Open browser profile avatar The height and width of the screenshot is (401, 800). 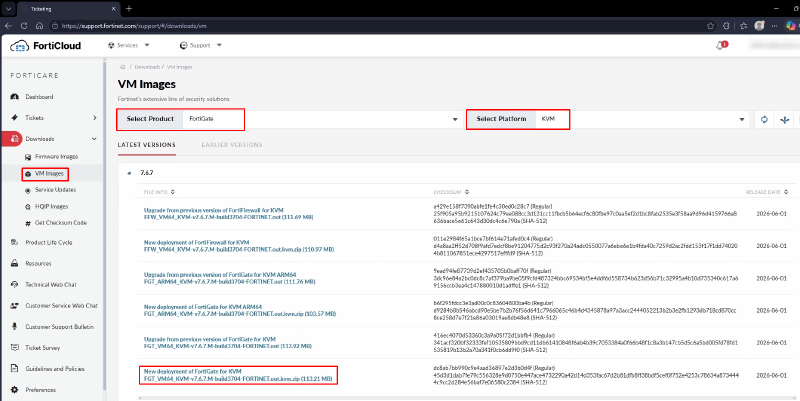pyautogui.click(x=759, y=26)
